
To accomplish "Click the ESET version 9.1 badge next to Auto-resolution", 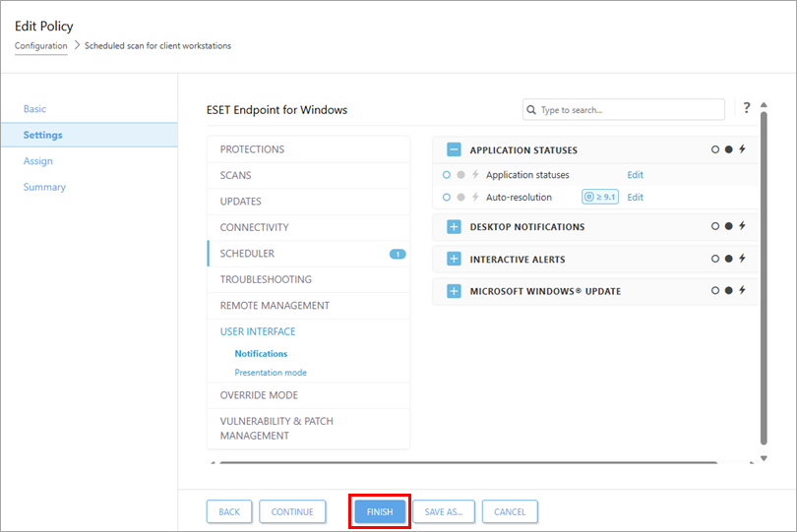I will pos(601,197).
